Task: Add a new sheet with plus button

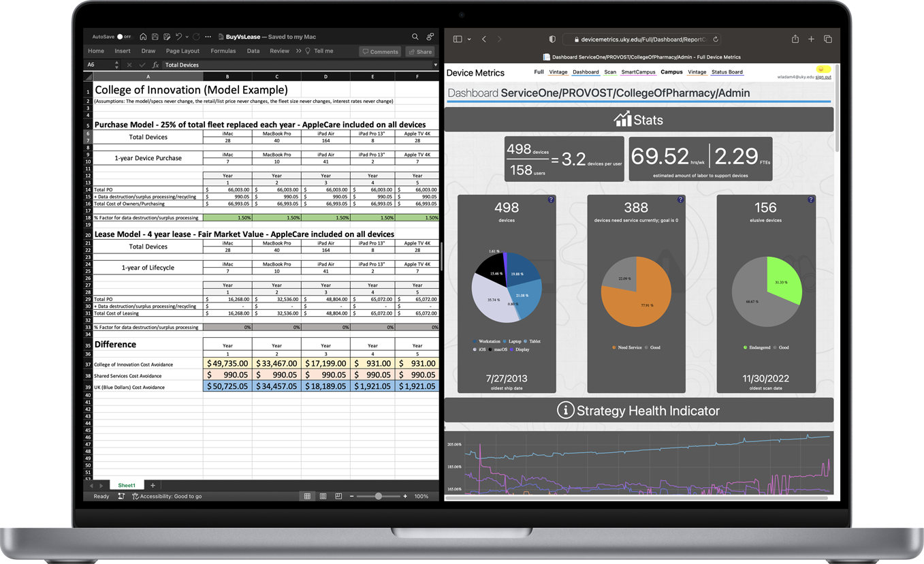Action: point(153,486)
